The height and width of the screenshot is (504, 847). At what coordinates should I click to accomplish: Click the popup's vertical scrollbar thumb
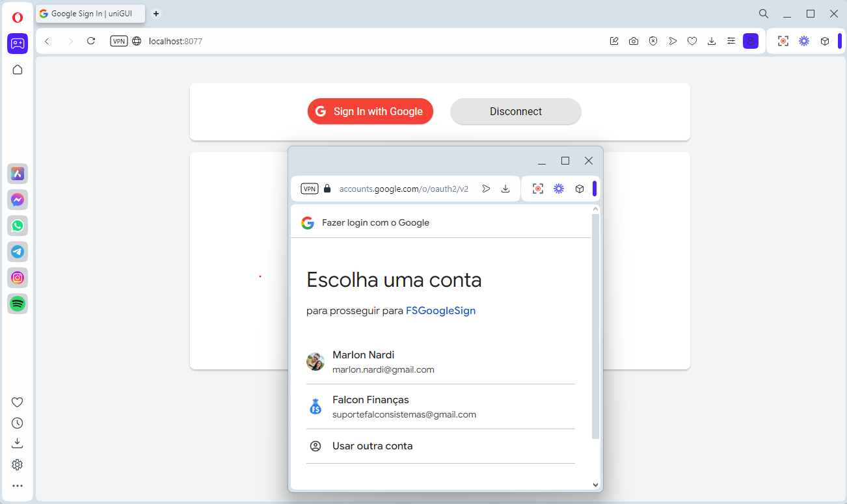[x=595, y=326]
